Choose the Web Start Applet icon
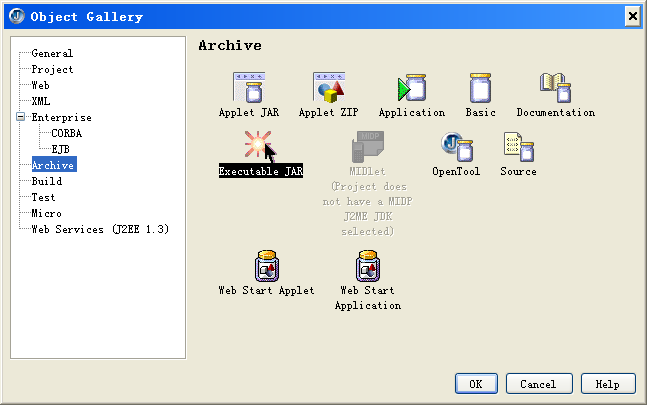The width and height of the screenshot is (647, 405). pos(267,266)
